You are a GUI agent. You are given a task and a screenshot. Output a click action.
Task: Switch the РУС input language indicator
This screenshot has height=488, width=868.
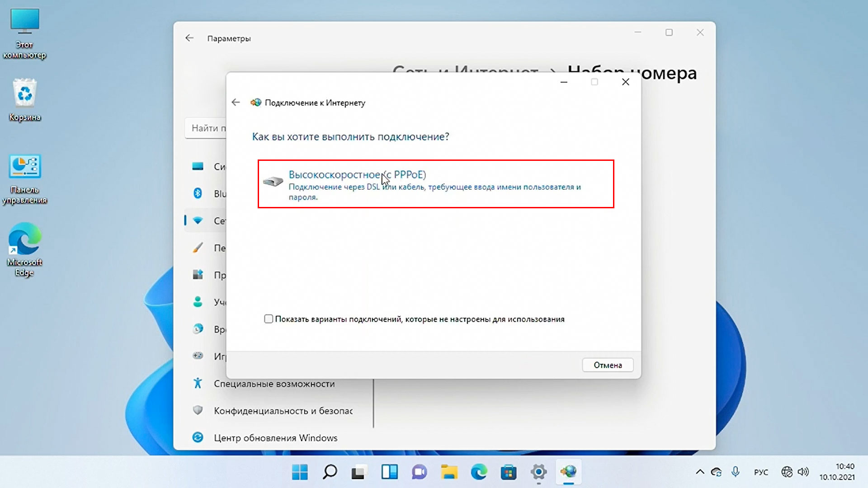pyautogui.click(x=761, y=472)
